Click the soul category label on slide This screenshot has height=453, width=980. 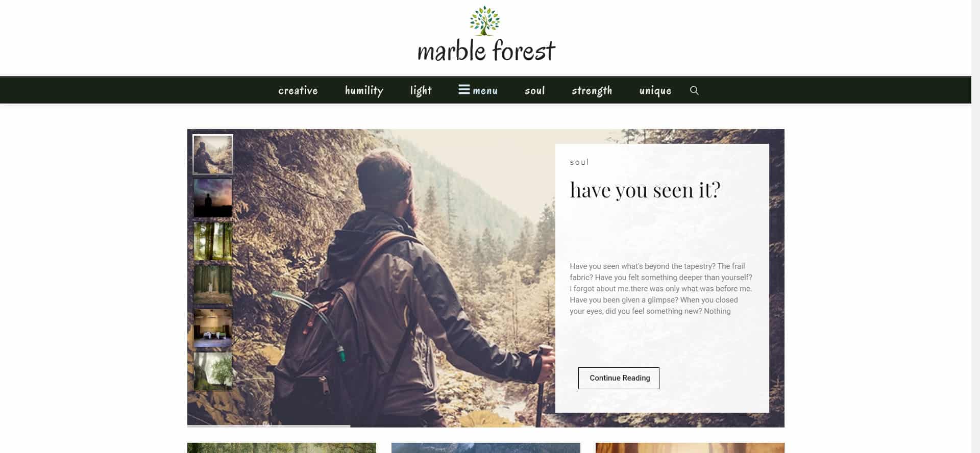point(579,162)
